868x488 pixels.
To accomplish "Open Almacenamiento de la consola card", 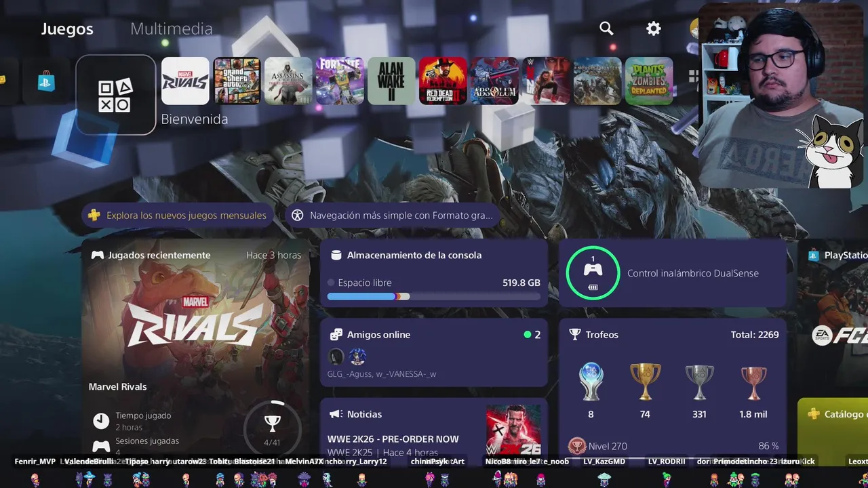I will 434,272.
